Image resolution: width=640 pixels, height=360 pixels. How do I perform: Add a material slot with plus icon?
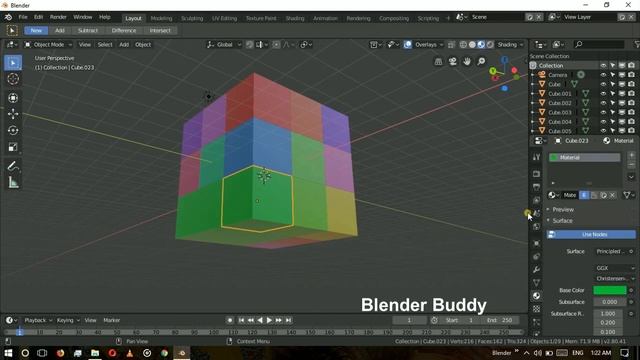pos(631,156)
